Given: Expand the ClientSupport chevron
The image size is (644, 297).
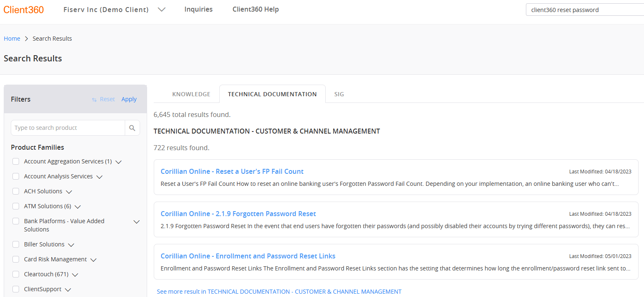Looking at the screenshot, I should point(68,290).
